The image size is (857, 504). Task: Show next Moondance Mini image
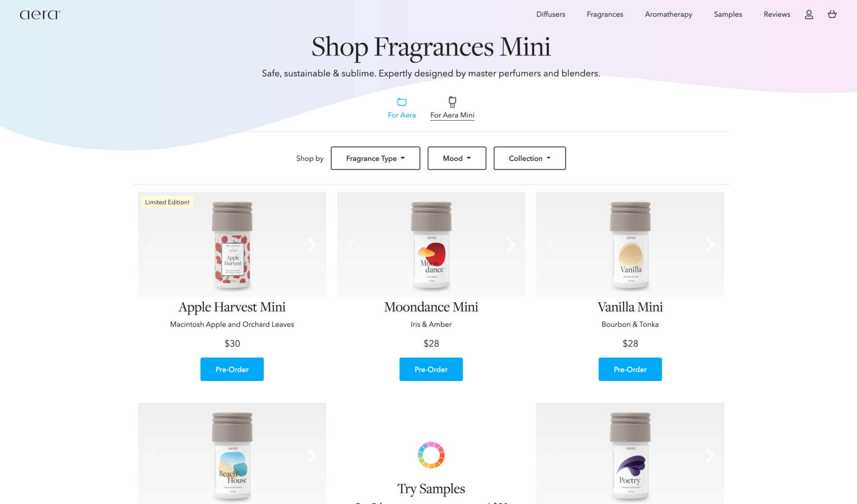511,244
